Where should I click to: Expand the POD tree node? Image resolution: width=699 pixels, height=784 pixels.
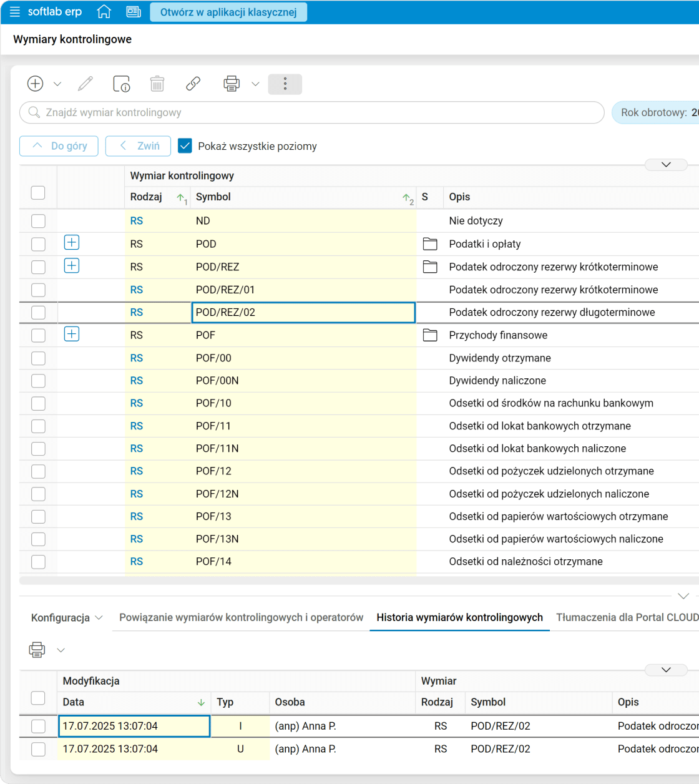click(72, 243)
